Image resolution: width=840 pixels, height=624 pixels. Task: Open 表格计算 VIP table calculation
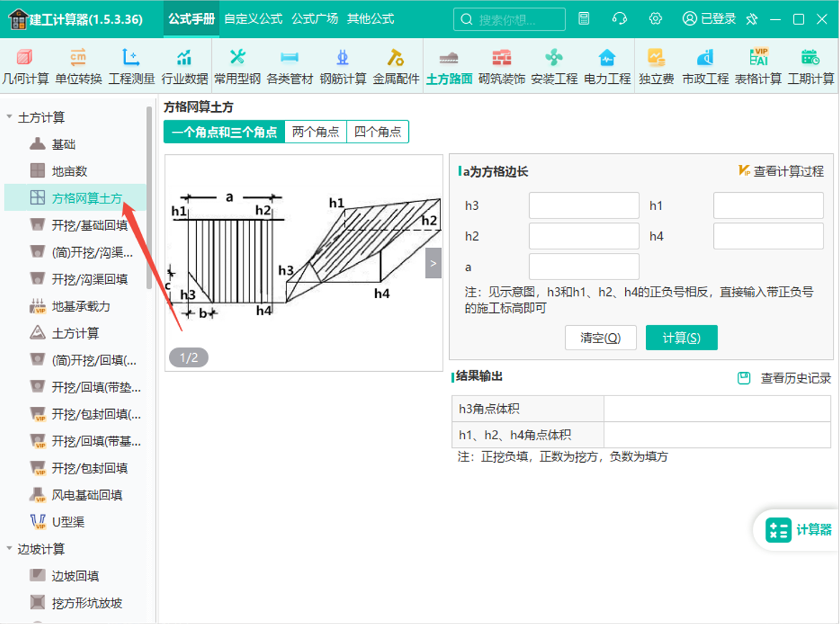click(x=758, y=67)
